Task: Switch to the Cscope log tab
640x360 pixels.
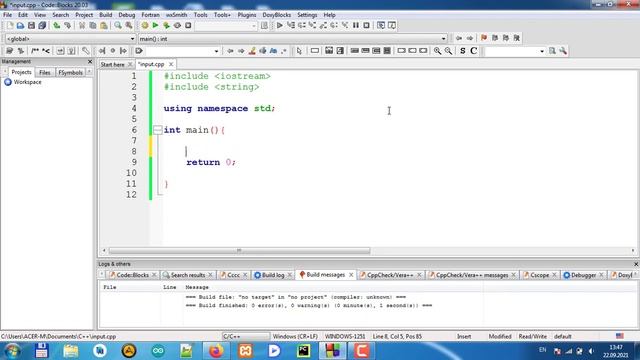Action: tap(539, 275)
